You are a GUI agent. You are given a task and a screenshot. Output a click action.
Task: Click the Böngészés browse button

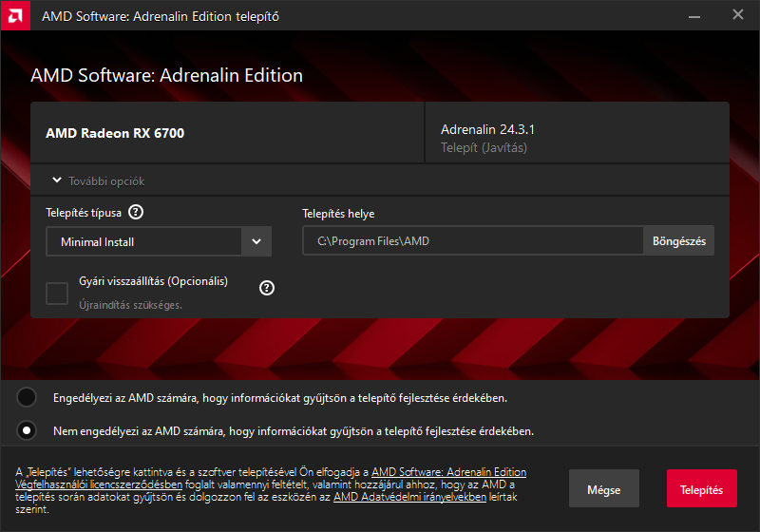[678, 240]
